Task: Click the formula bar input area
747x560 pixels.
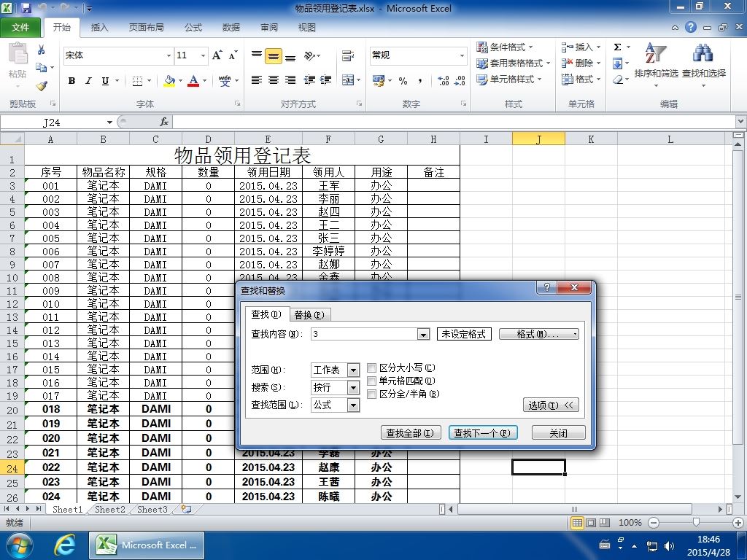Action: [454, 122]
